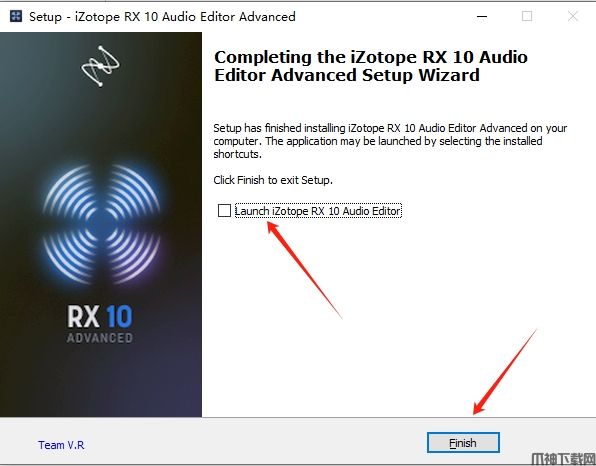
Task: Click the window title 'Setup - iZotope RX 10'
Action: click(162, 17)
